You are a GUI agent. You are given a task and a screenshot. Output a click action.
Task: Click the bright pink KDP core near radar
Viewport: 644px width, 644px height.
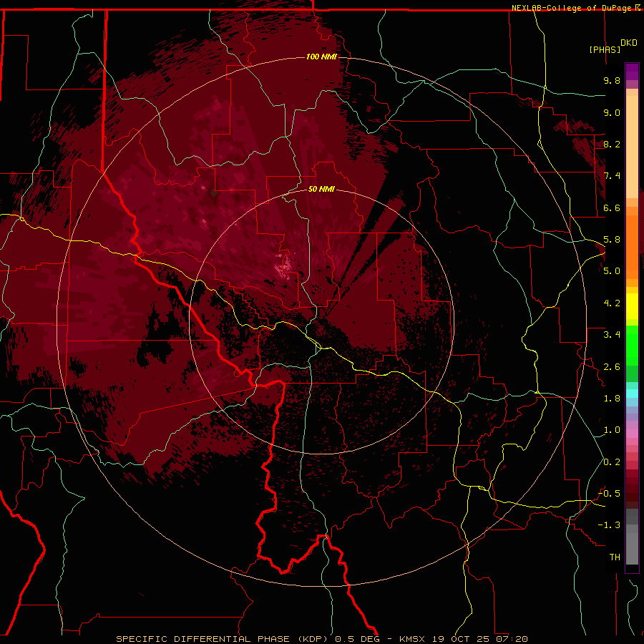283,268
